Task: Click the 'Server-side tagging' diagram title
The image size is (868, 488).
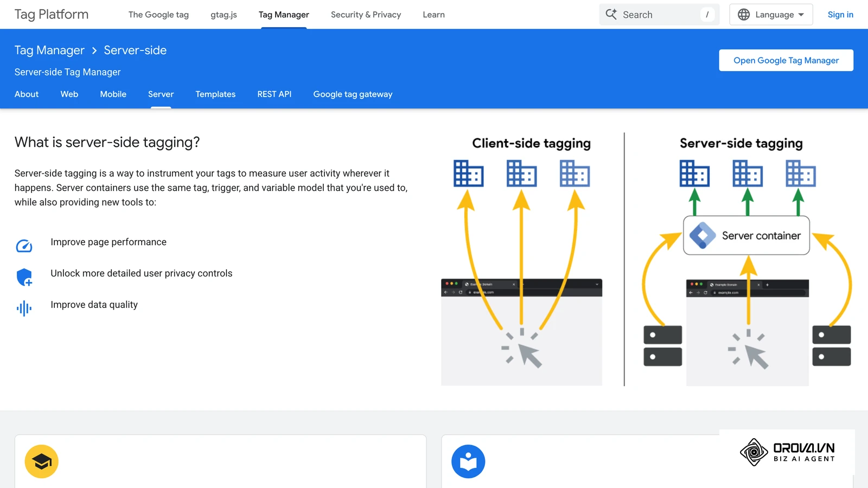Action: pos(741,143)
